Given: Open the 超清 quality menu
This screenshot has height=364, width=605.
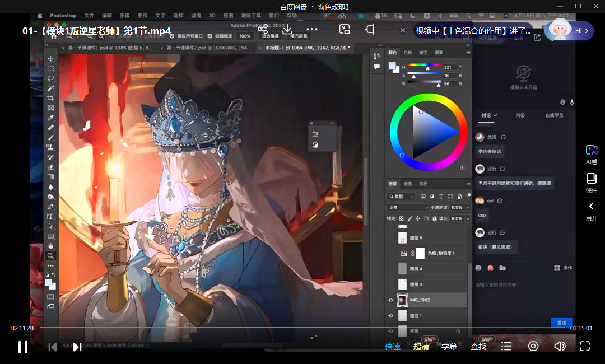Looking at the screenshot, I should pyautogui.click(x=421, y=347).
